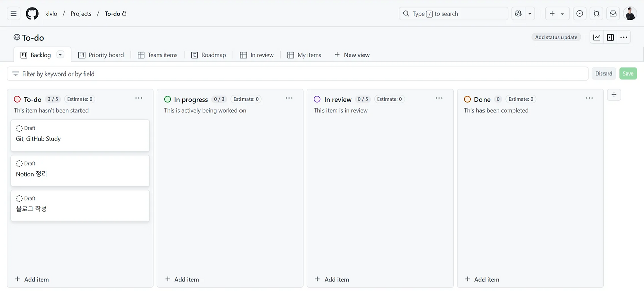Open the To-do column ellipsis menu
Image resolution: width=644 pixels, height=291 pixels.
(x=139, y=98)
